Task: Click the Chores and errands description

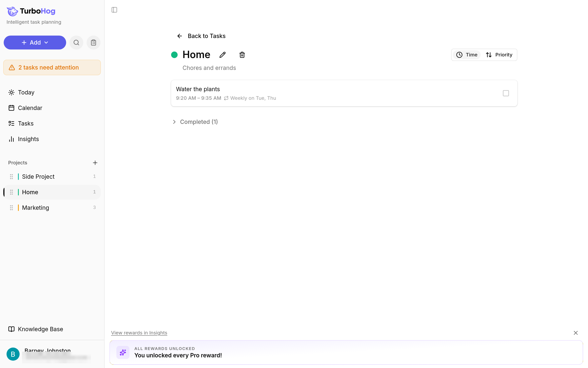Action: 209,68
